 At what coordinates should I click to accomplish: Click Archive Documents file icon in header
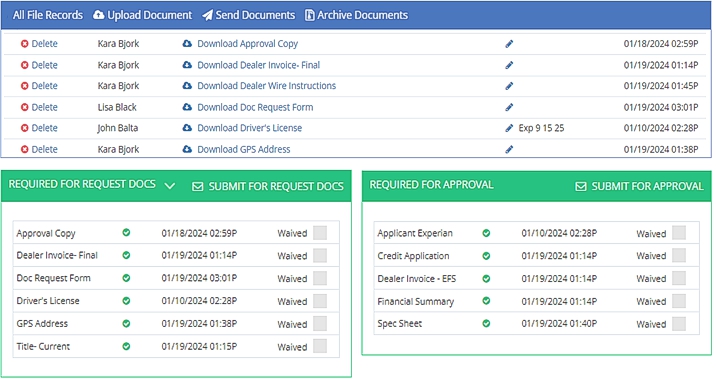click(310, 15)
